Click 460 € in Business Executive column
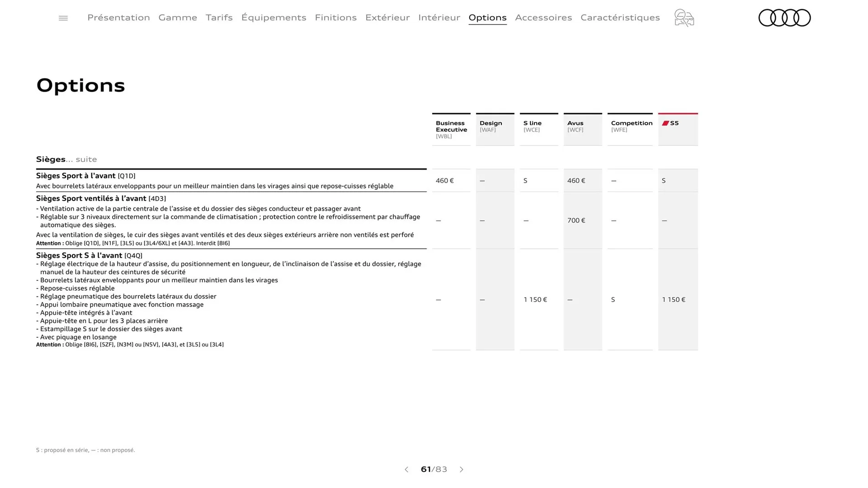 [445, 181]
